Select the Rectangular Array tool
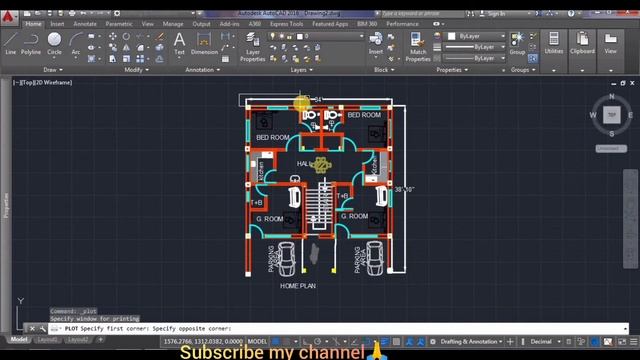The width and height of the screenshot is (640, 360). click(140, 59)
